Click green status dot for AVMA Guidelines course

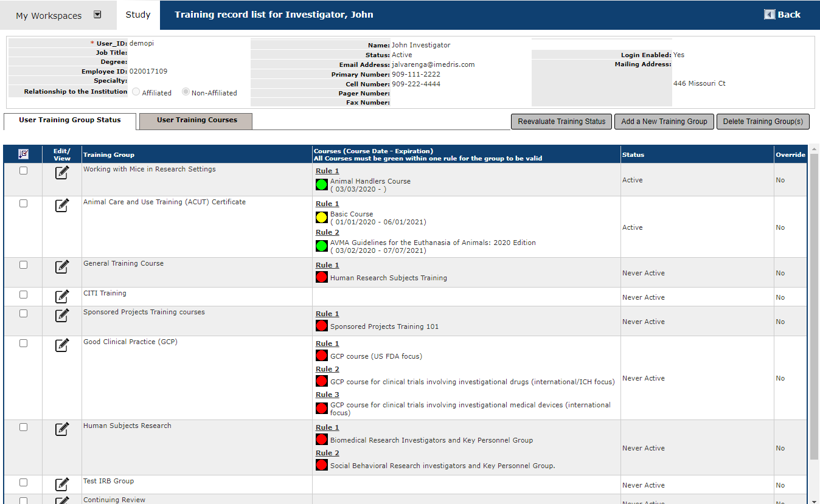pyautogui.click(x=322, y=246)
